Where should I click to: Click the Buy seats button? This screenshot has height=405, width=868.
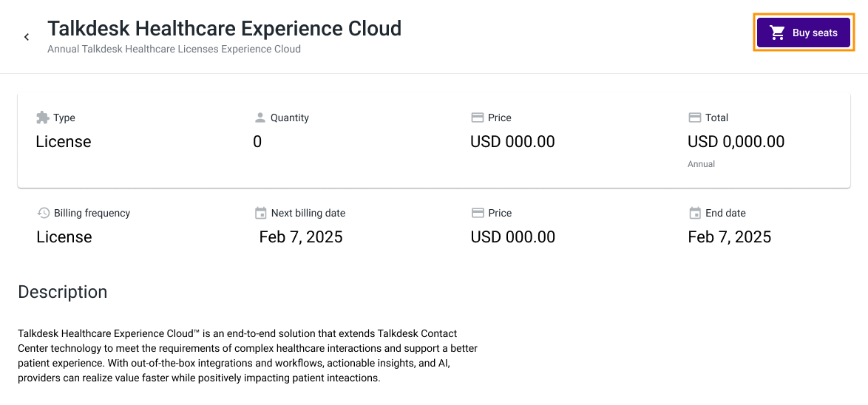point(803,33)
